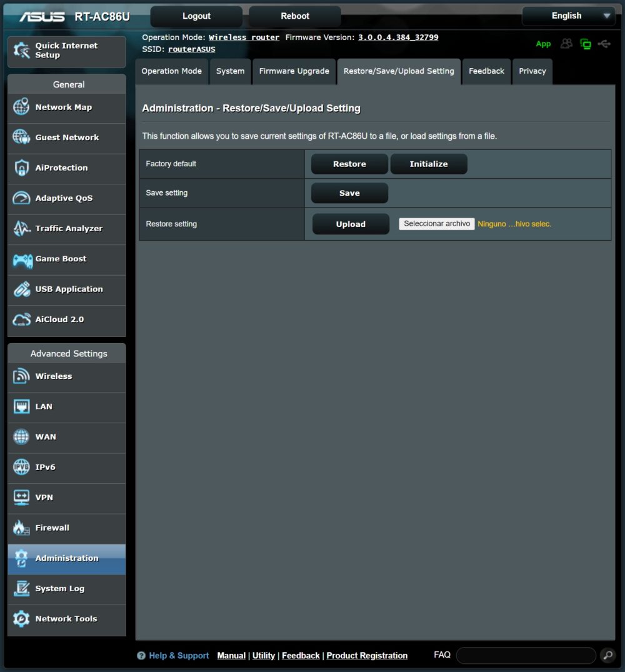625x672 pixels.
Task: Select the Adaptive QoS gauge icon
Action: tap(21, 198)
